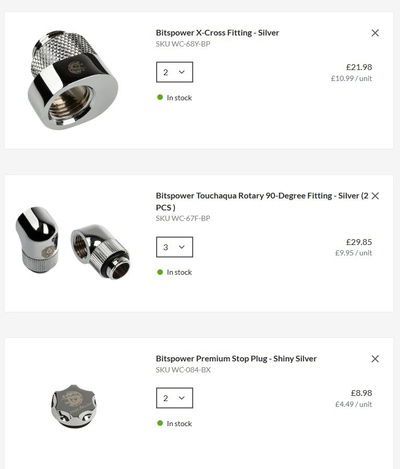
Task: Remove Touchaqua Rotary 90-Degree Fitting from cart
Action: point(375,196)
